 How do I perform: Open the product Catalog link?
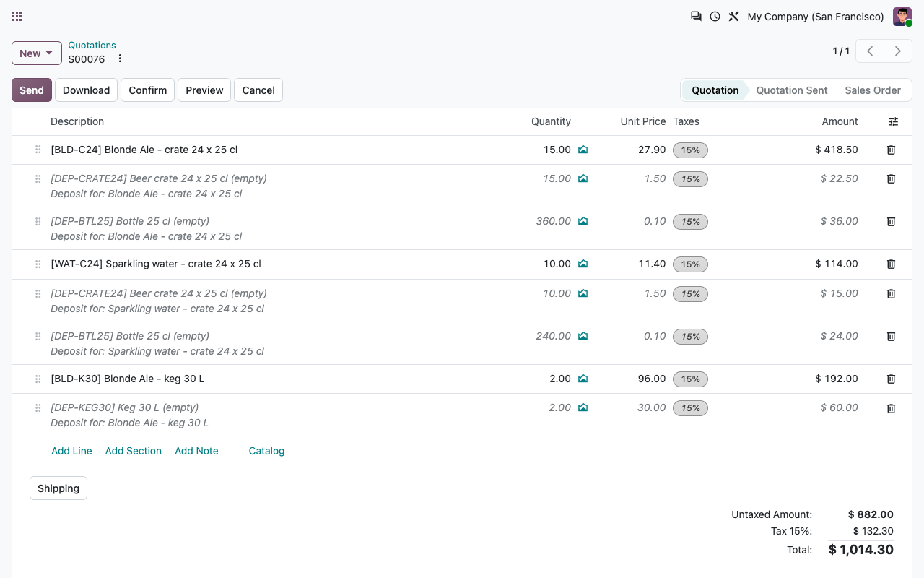(x=266, y=451)
